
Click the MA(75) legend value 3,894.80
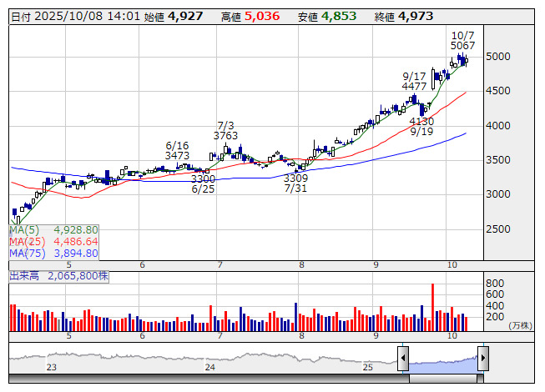point(76,253)
